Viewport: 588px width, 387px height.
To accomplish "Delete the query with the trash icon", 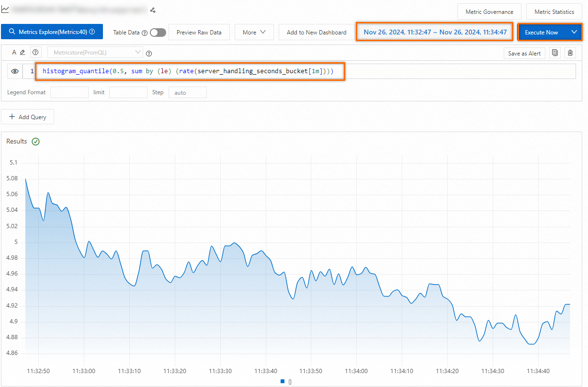I will 570,53.
